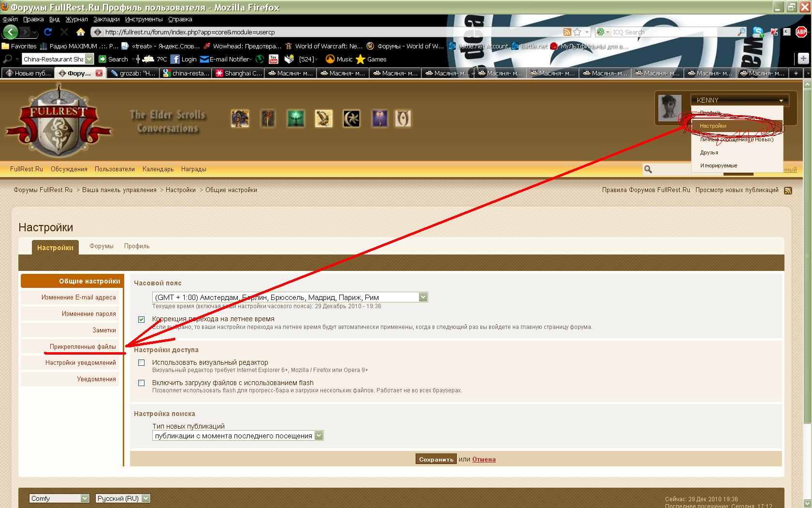Image resolution: width=812 pixels, height=508 pixels.
Task: Enable flash file upload checkbox
Action: coord(141,383)
